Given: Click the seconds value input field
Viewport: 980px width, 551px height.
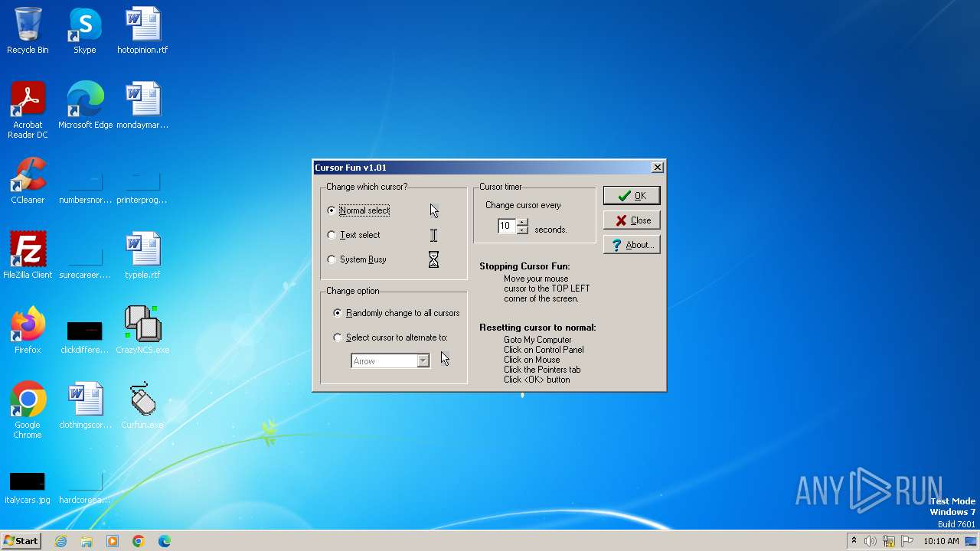Looking at the screenshot, I should pyautogui.click(x=507, y=226).
